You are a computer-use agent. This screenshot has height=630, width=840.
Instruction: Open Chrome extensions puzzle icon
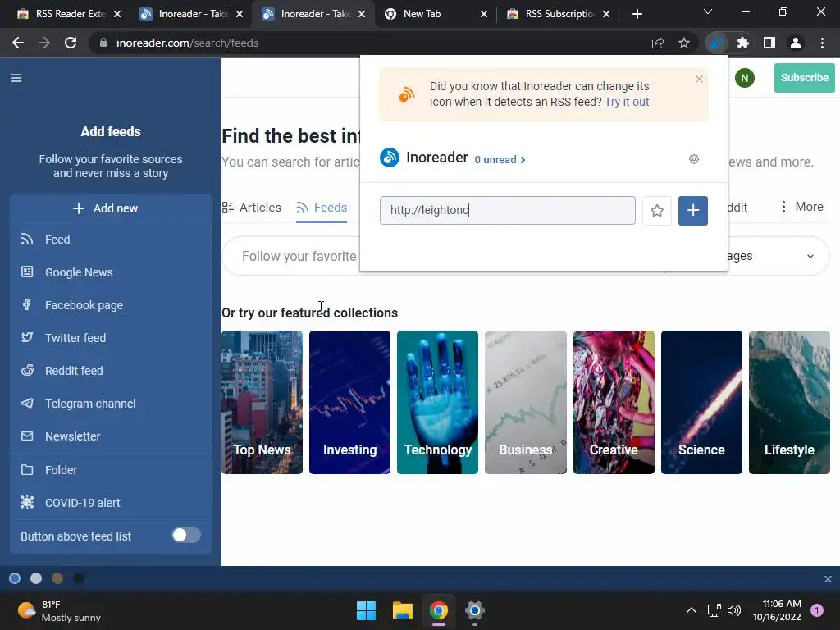tap(743, 43)
